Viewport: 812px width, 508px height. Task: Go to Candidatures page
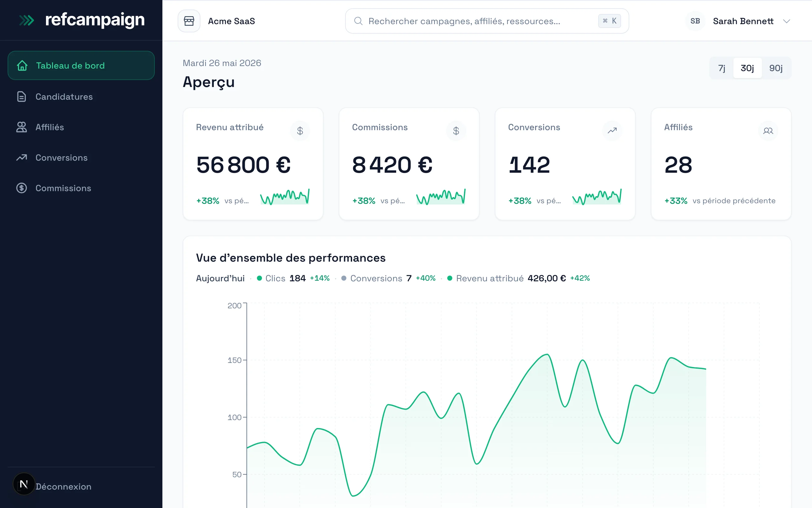(x=81, y=97)
